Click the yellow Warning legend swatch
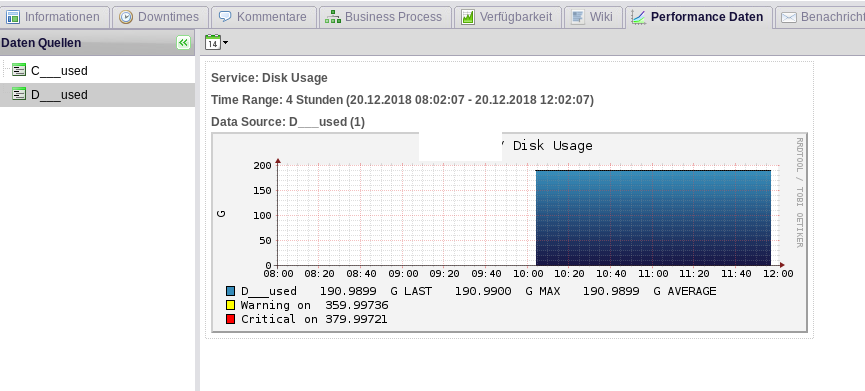The image size is (865, 391). pyautogui.click(x=231, y=305)
